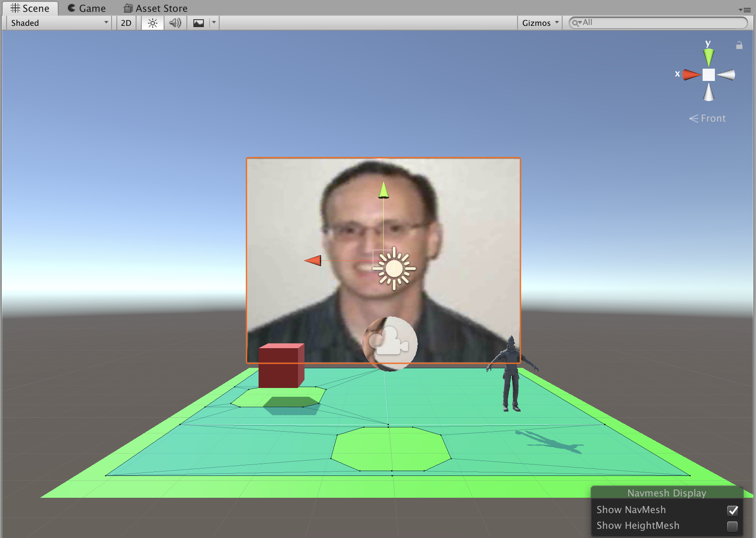Open the Shaded draw mode dropdown
The image size is (756, 538).
click(x=59, y=23)
